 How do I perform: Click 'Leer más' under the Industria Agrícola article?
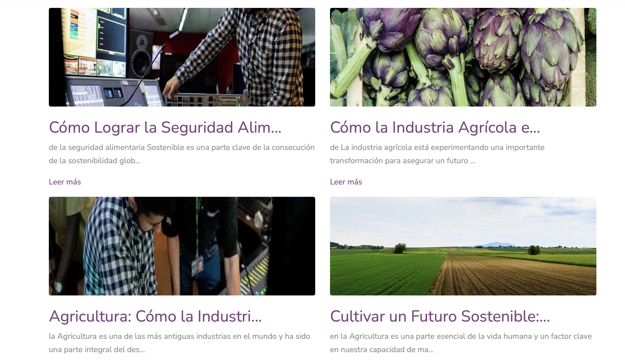tap(346, 182)
